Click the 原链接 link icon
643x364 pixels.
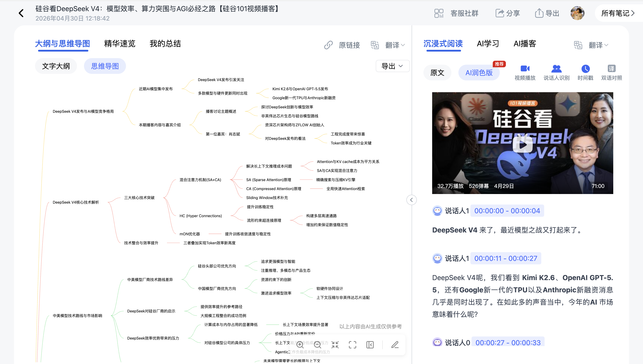click(x=328, y=45)
